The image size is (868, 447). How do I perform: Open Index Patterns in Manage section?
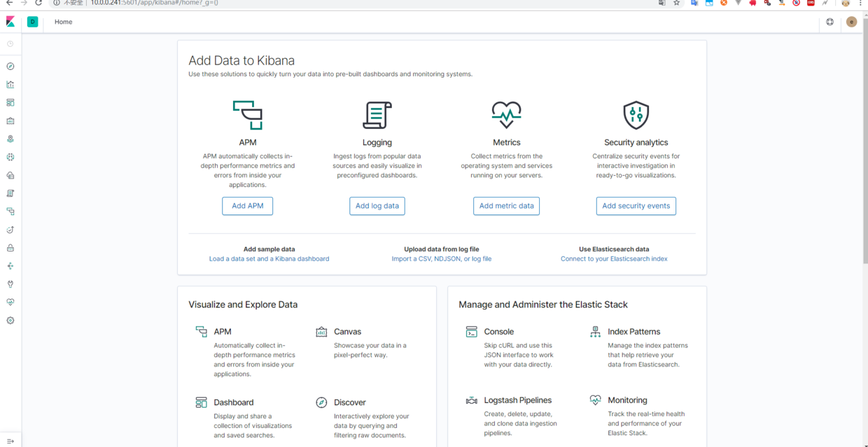634,331
